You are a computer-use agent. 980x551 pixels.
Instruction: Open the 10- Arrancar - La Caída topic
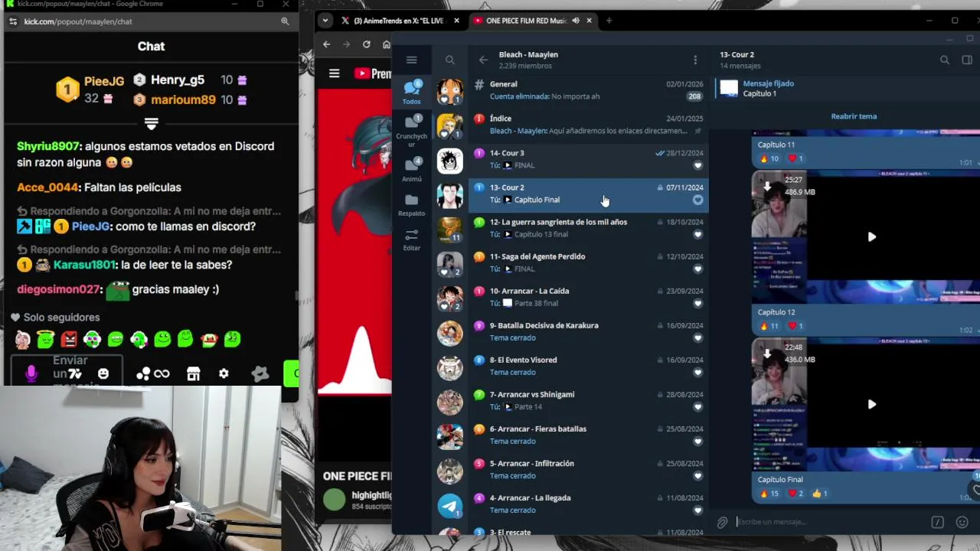pyautogui.click(x=588, y=297)
